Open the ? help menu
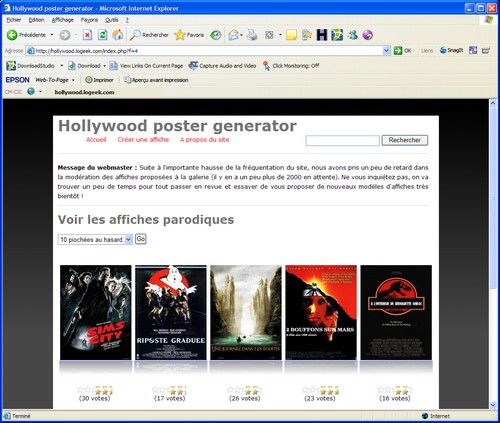This screenshot has height=423, width=500. point(127,20)
